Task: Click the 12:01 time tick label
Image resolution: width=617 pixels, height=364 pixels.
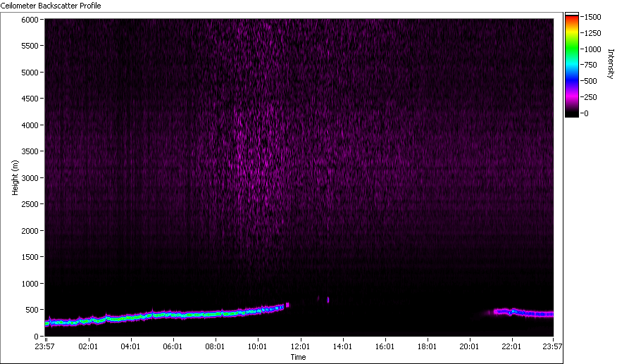Action: 300,346
